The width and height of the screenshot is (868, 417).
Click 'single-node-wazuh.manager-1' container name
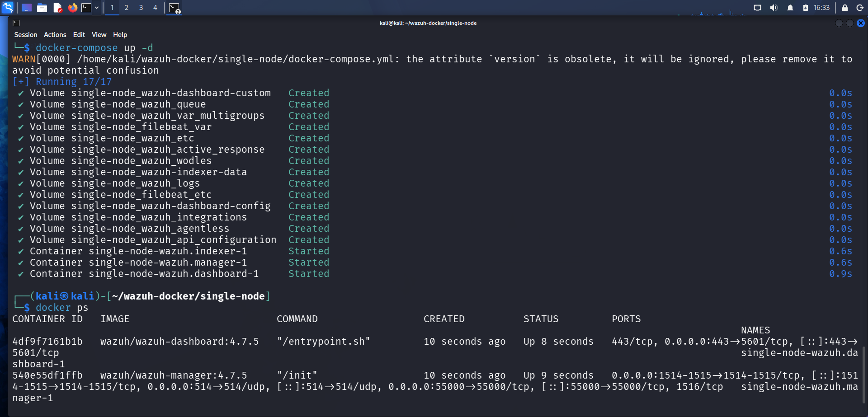[x=168, y=262]
